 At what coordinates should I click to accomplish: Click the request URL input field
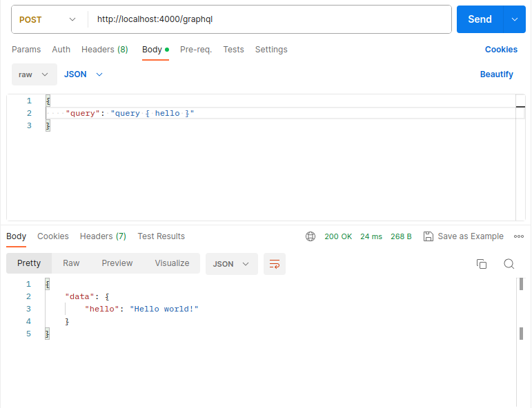[x=269, y=19]
